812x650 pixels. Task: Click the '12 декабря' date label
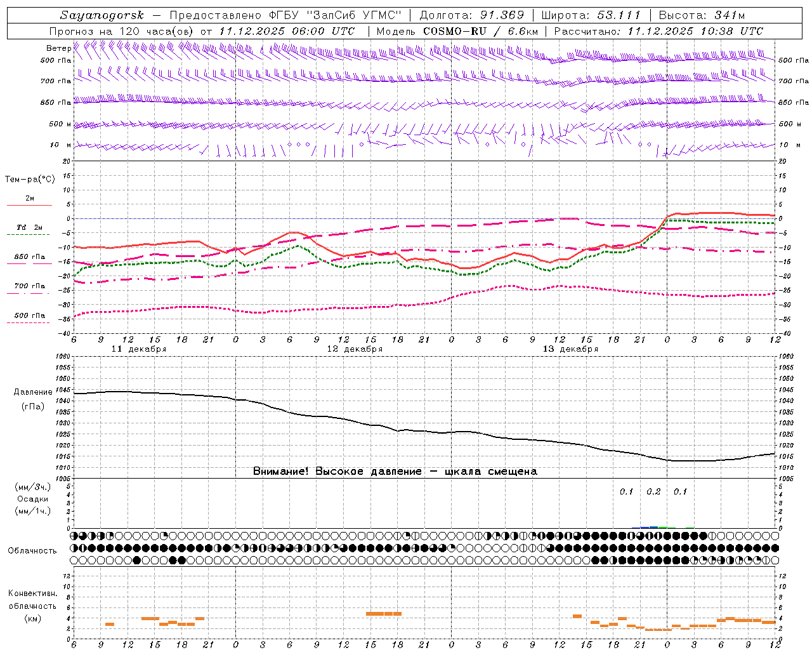(355, 349)
